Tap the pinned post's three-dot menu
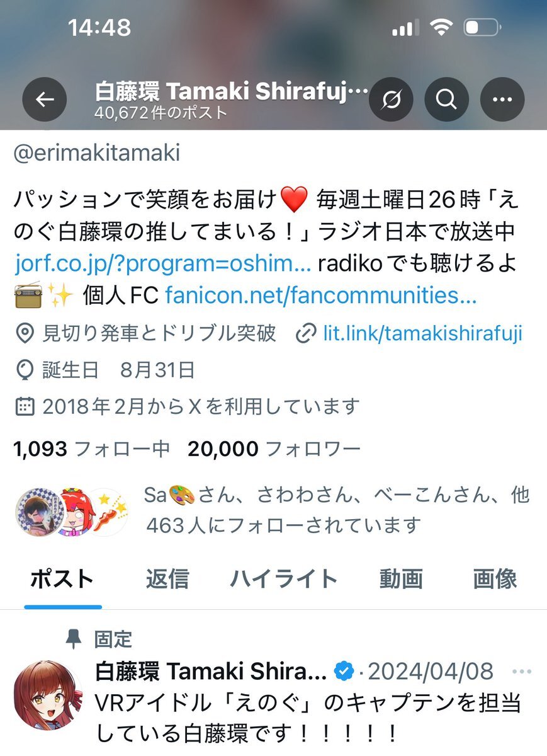Viewport: 547px width, 756px height. tap(522, 672)
